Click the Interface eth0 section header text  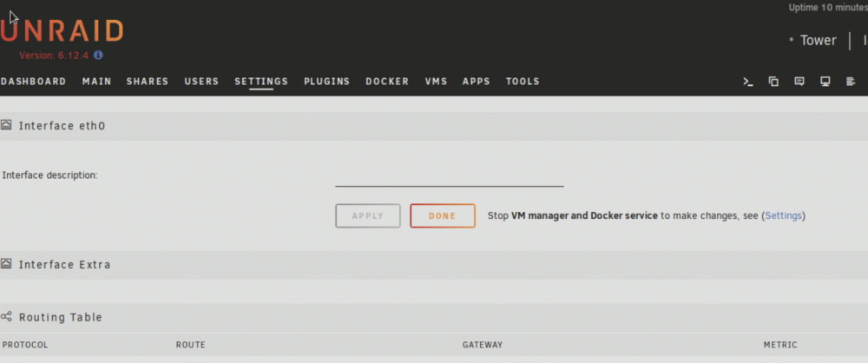[x=62, y=126]
